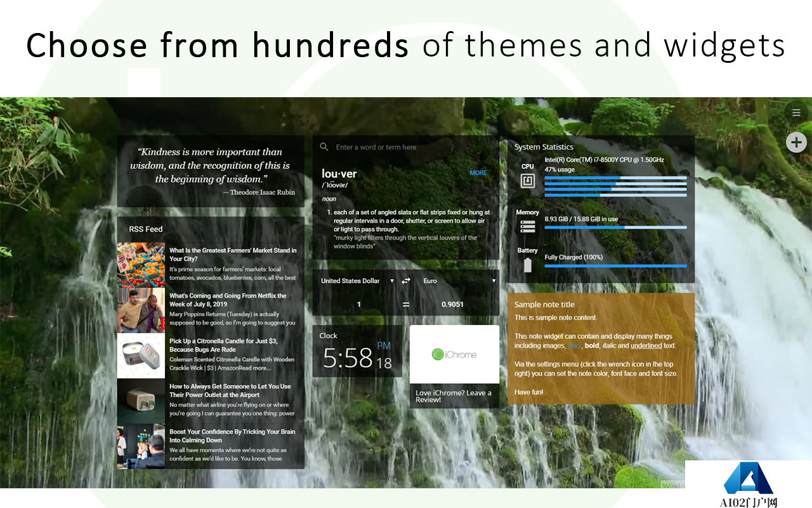Click the 'Have fun!' note line
Viewport: 812px width, 508px height.
[x=528, y=392]
